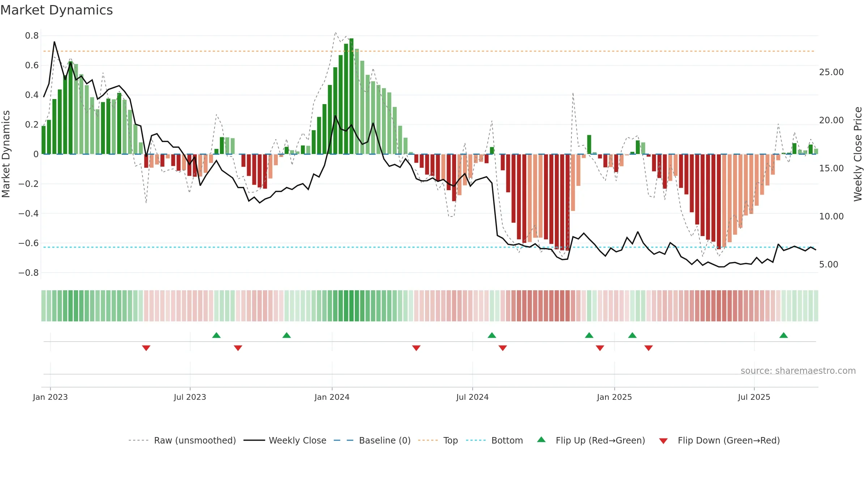This screenshot has height=488, width=868.
Task: Click the Jul 2025 x-axis label
Action: point(754,397)
